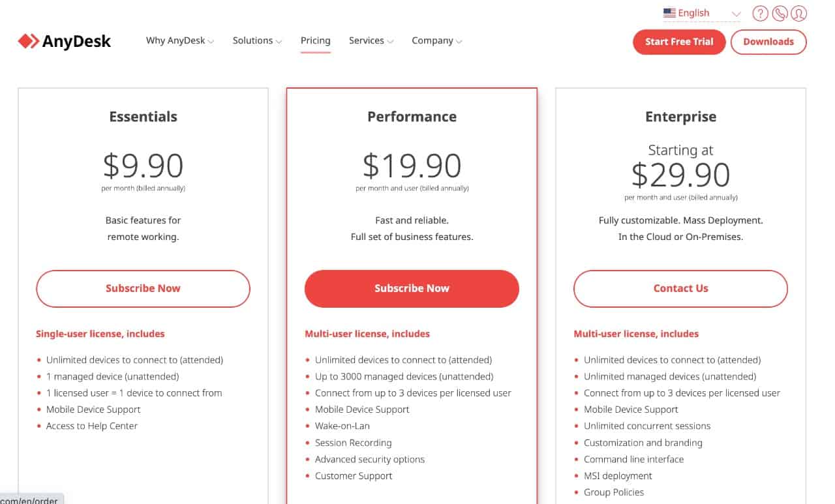The width and height of the screenshot is (835, 504).
Task: Open the Why AnyDesk menu
Action: (179, 40)
